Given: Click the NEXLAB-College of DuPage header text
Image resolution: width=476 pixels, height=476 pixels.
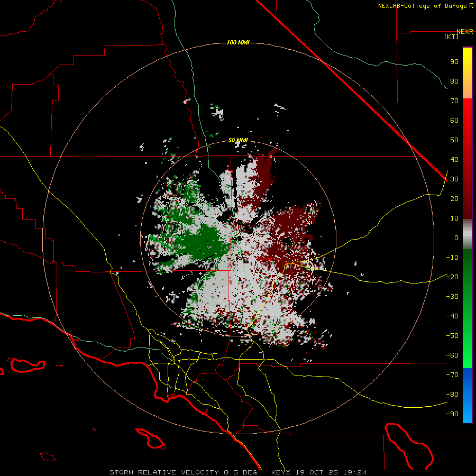Looking at the screenshot, I should pyautogui.click(x=425, y=6).
